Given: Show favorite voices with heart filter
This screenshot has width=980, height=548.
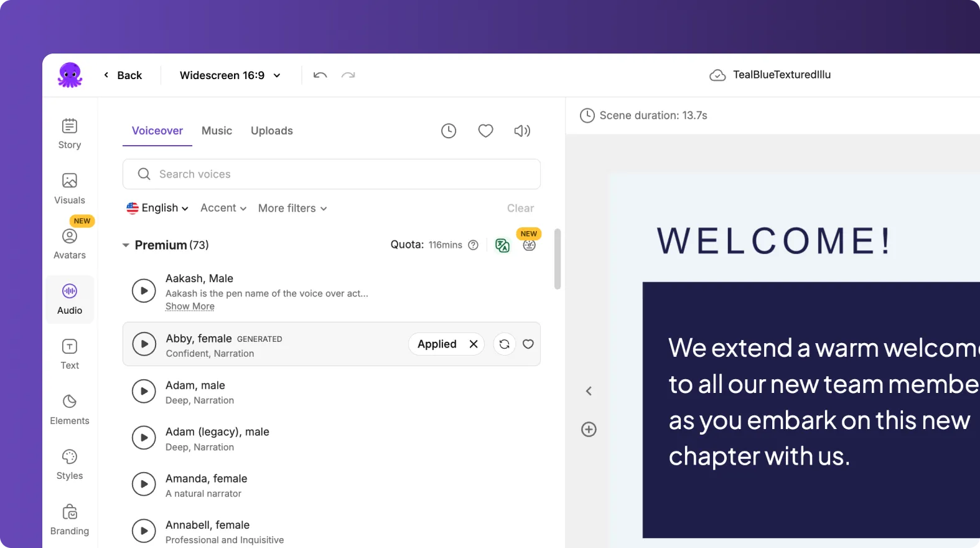Looking at the screenshot, I should click(x=485, y=131).
